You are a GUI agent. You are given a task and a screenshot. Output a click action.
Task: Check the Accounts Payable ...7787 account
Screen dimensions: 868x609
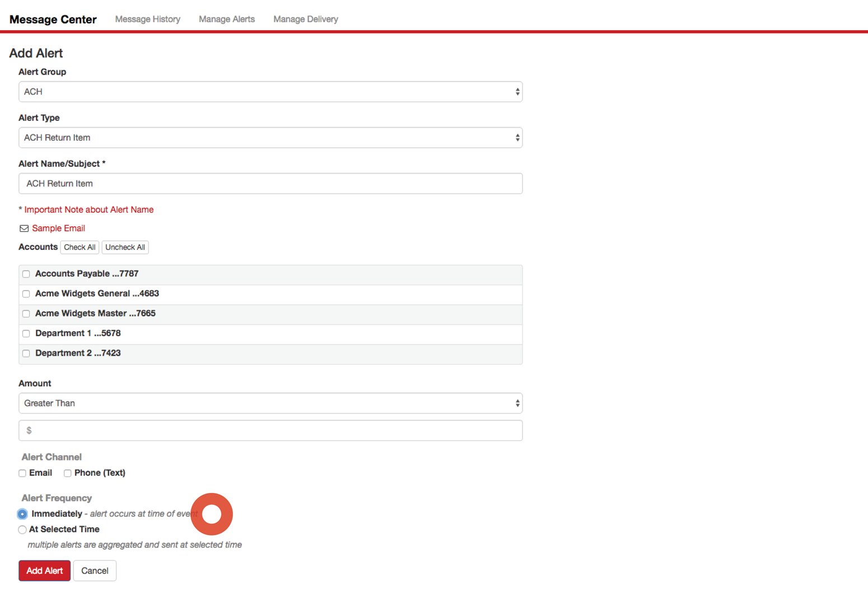pyautogui.click(x=26, y=274)
